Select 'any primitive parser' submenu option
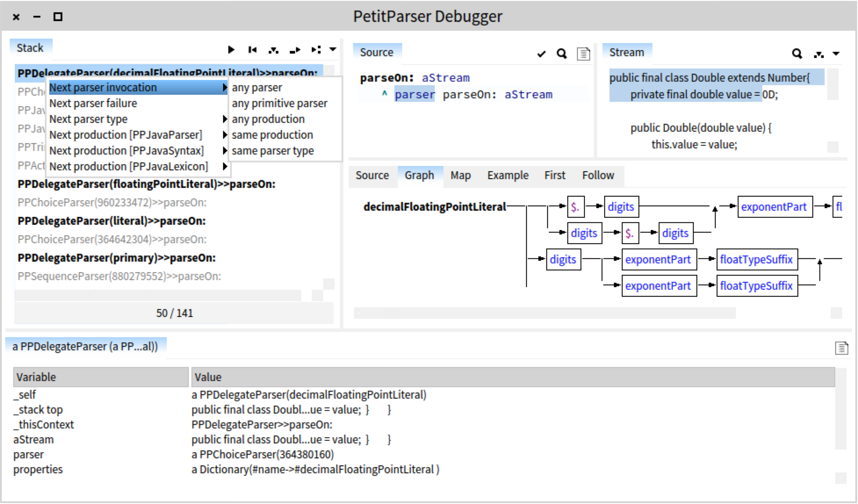The width and height of the screenshot is (858, 504). [x=280, y=103]
